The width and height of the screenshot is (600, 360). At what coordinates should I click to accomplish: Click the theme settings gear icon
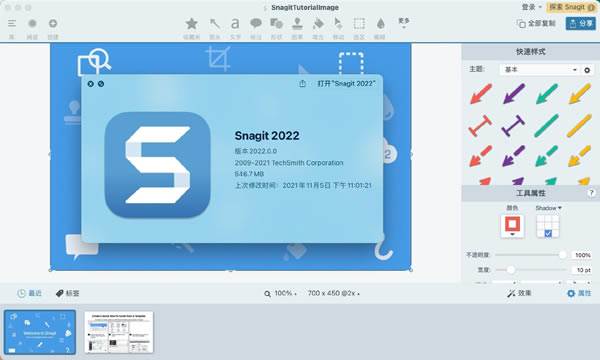587,70
